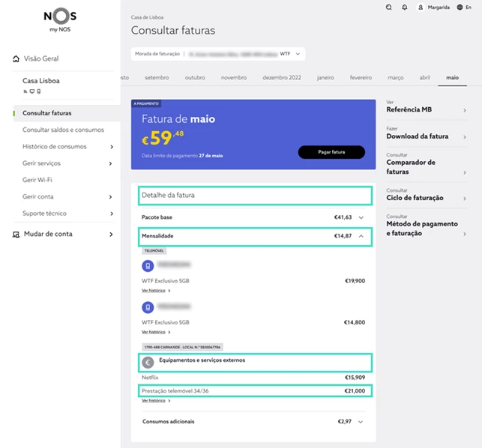Image resolution: width=482 pixels, height=448 pixels.
Task: Select the maio tab
Action: pos(453,78)
